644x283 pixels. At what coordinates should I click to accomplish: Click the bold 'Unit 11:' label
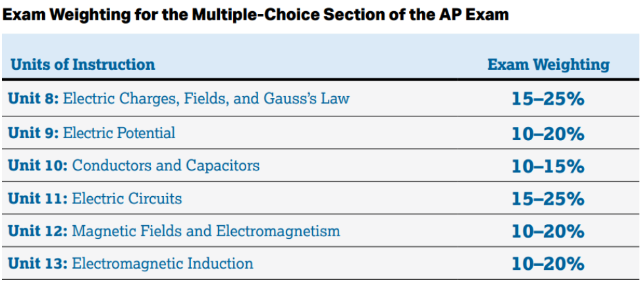(x=38, y=198)
